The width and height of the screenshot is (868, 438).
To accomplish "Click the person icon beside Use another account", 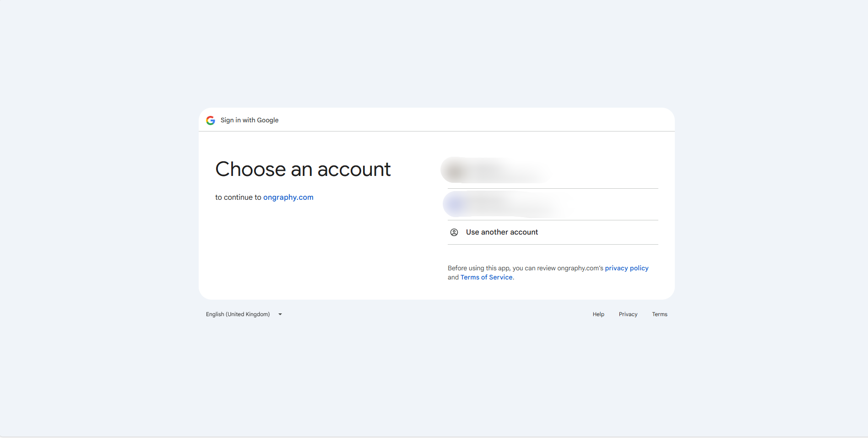I will pyautogui.click(x=454, y=232).
